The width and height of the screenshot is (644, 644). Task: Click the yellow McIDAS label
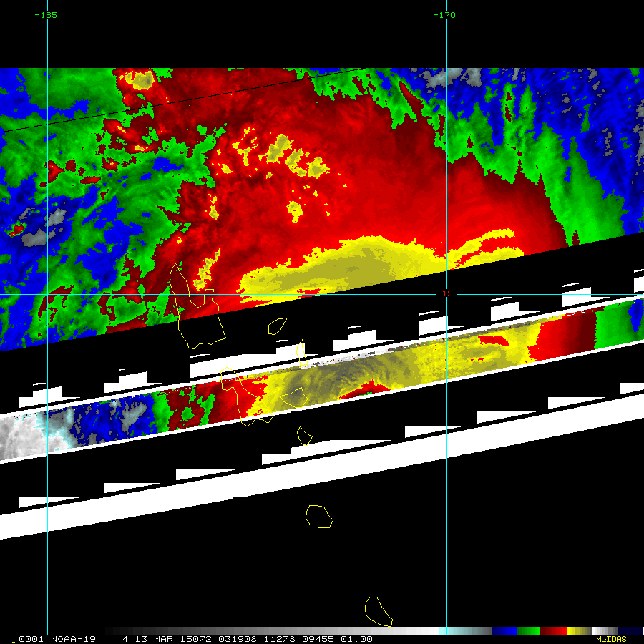click(611, 639)
